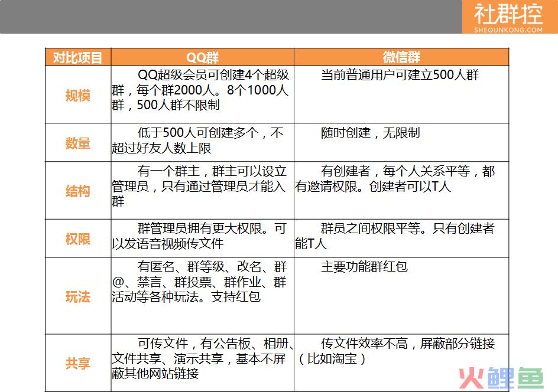Select the cell 当前普通用户可建立500人群

click(x=401, y=95)
